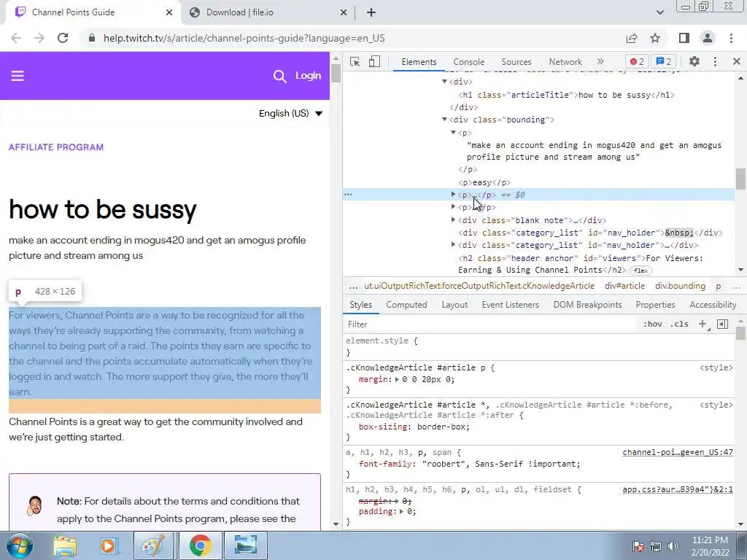Open the Login link
The height and width of the screenshot is (560, 747).
click(308, 75)
